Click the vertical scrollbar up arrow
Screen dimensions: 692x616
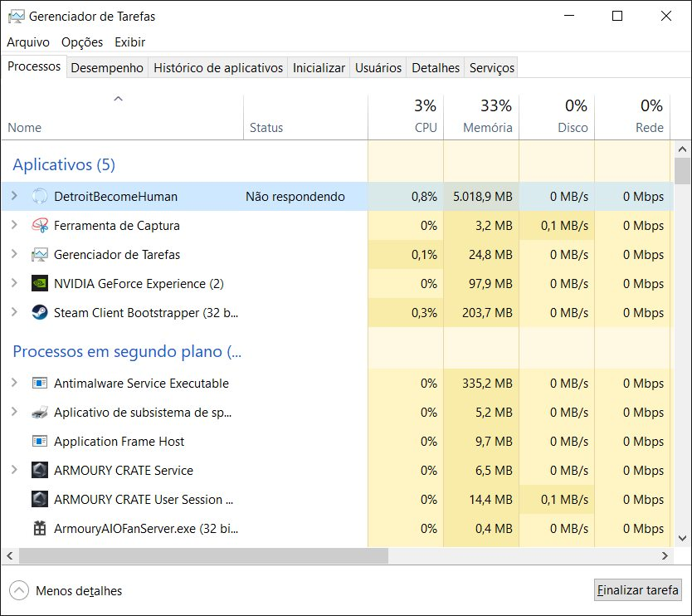682,149
